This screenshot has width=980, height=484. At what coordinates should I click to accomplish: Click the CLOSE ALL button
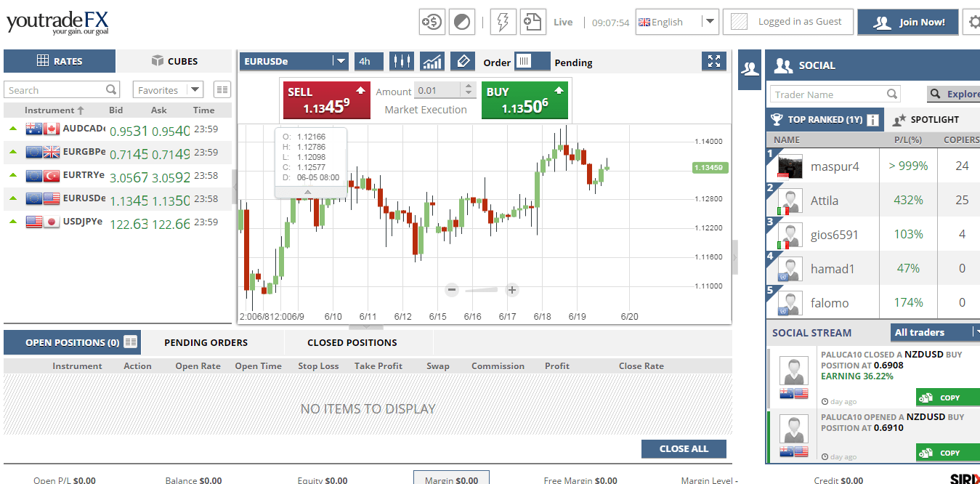click(683, 448)
